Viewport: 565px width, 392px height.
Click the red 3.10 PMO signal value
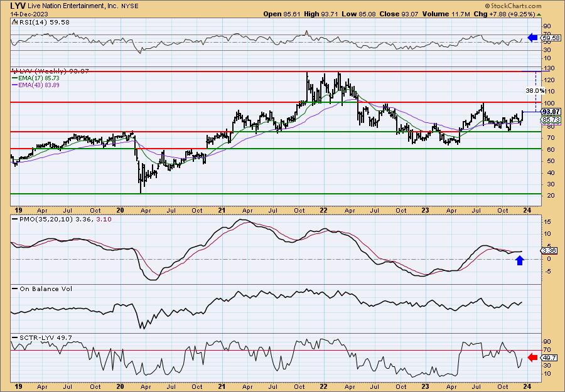104,219
